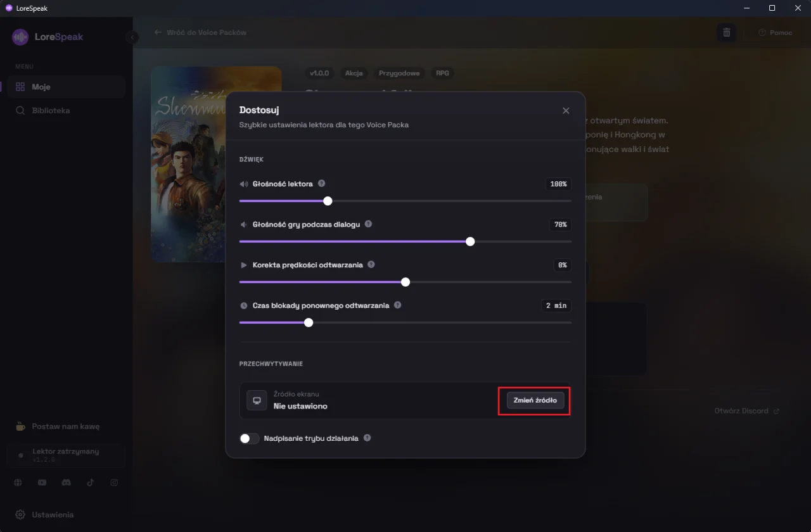
Task: Open Biblioteka in the sidebar menu
Action: coord(67,110)
